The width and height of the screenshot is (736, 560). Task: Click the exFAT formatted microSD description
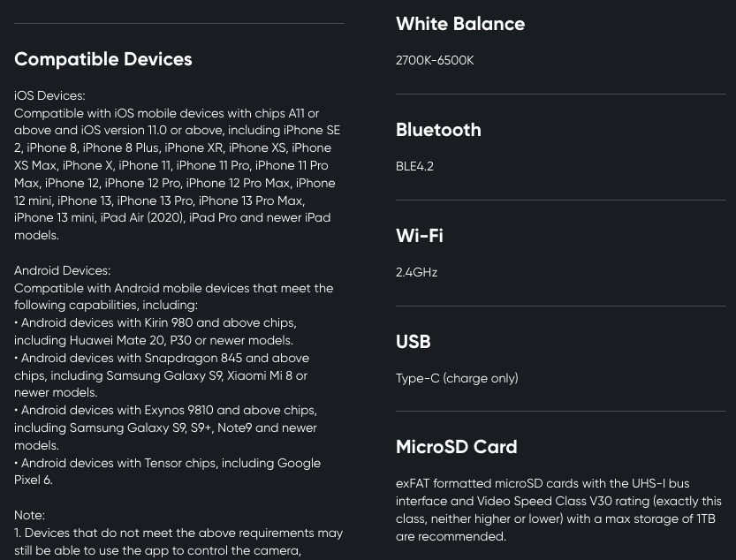tap(558, 510)
